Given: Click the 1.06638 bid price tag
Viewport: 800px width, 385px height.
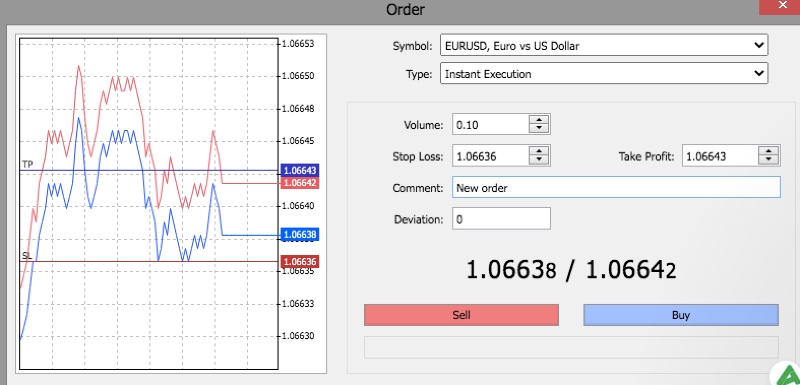Looking at the screenshot, I should point(300,235).
